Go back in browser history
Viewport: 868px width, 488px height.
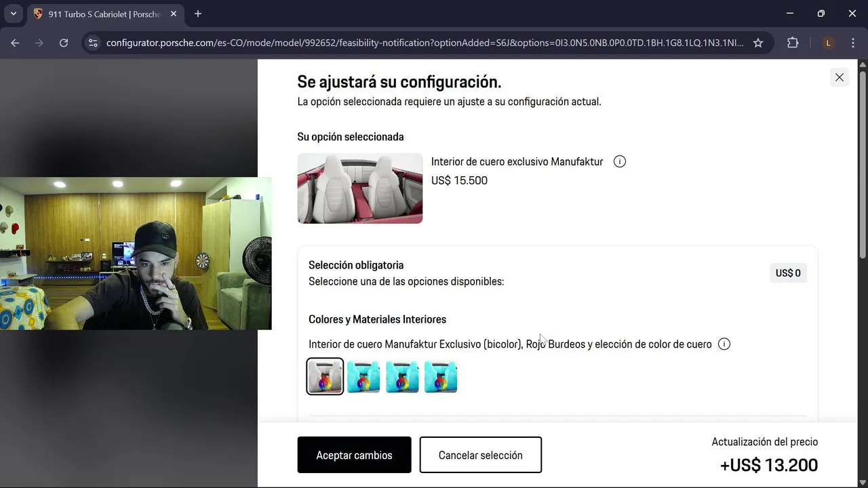(x=15, y=43)
